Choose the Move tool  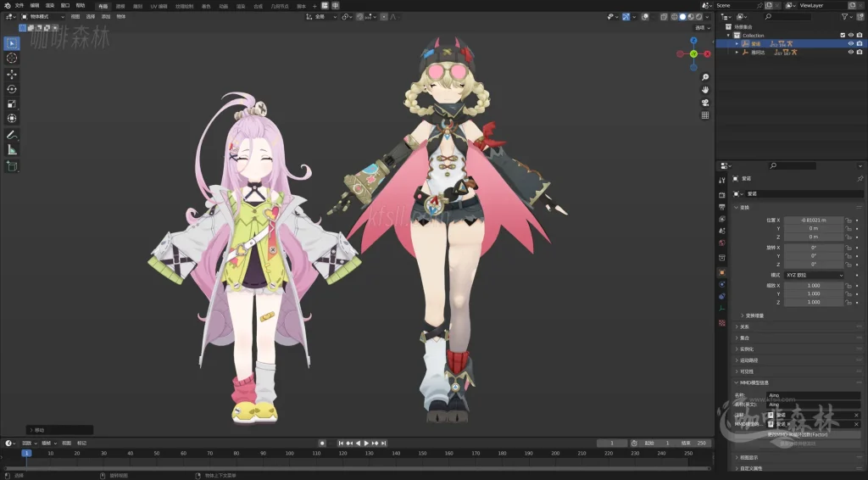[x=12, y=74]
